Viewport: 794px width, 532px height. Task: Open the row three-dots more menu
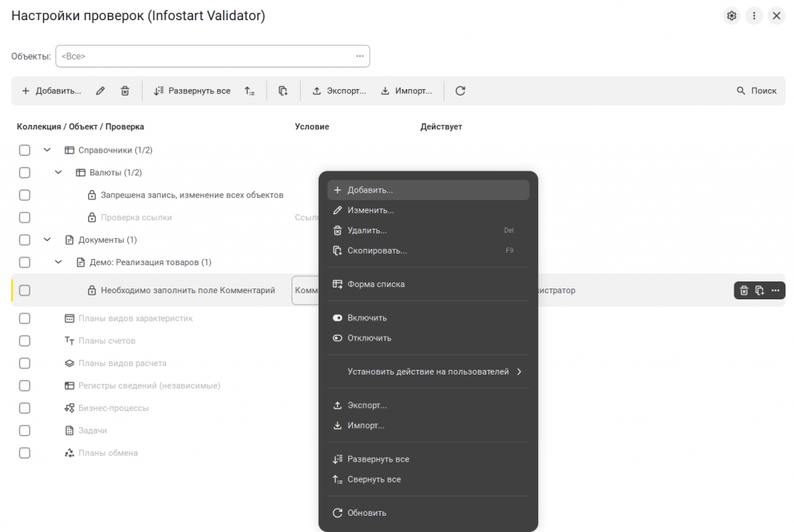point(775,291)
